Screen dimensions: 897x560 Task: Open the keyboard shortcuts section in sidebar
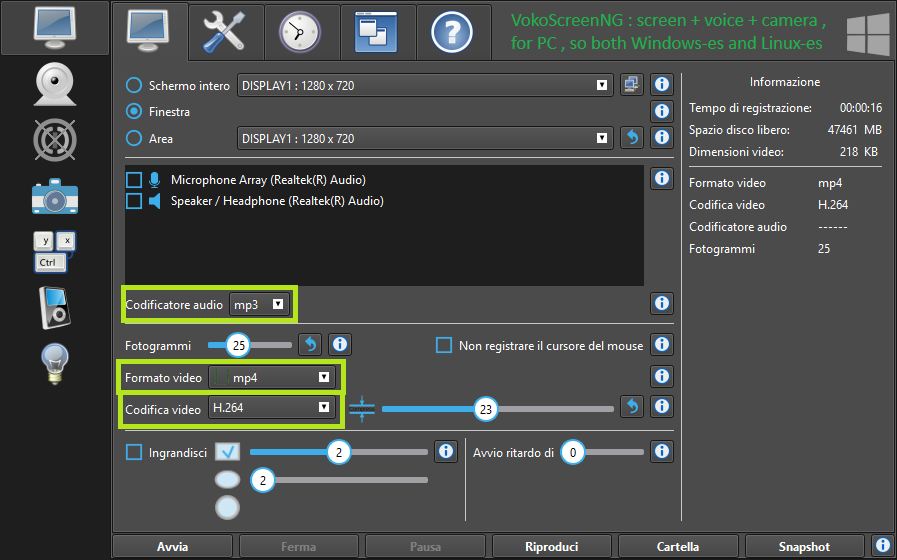coord(55,252)
